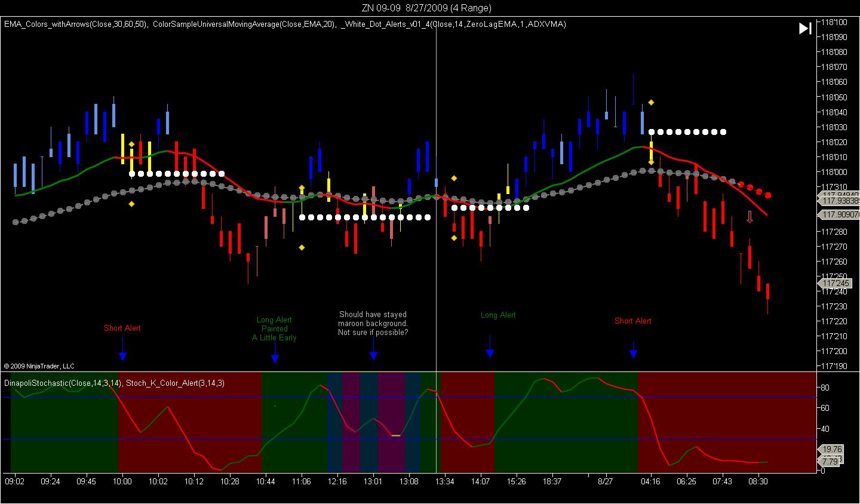Image resolution: width=860 pixels, height=504 pixels.
Task: Click the 04:16 time axis label
Action: click(650, 481)
